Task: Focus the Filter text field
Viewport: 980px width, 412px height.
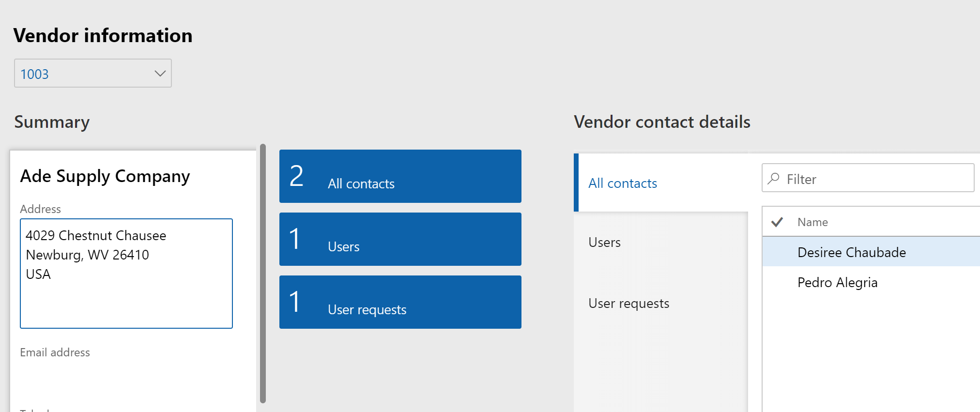Action: click(x=876, y=179)
